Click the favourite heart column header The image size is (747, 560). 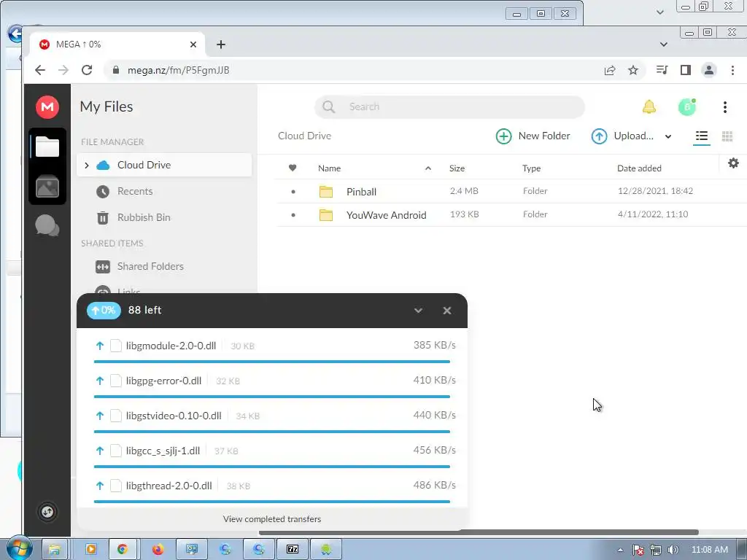[x=293, y=168]
